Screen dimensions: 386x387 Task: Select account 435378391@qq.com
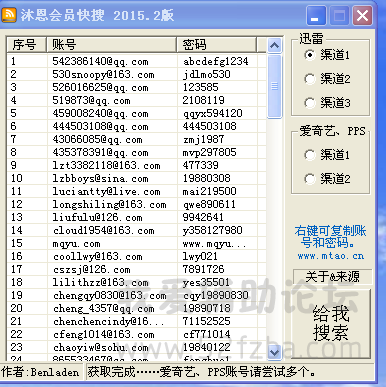tap(100, 152)
